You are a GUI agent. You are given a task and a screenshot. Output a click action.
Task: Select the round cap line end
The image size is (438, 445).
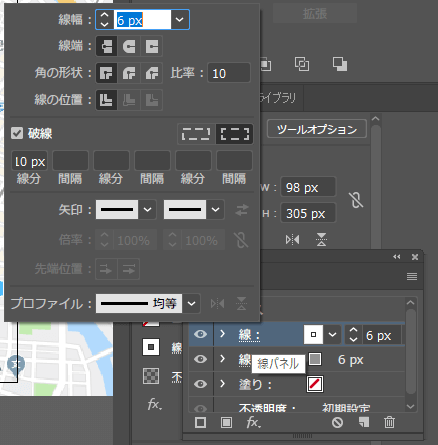pos(129,46)
